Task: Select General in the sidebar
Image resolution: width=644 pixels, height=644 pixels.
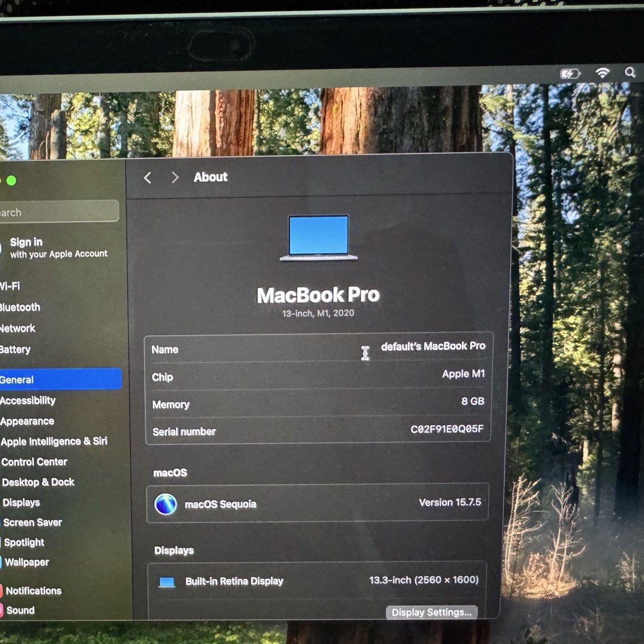Action: coord(60,379)
